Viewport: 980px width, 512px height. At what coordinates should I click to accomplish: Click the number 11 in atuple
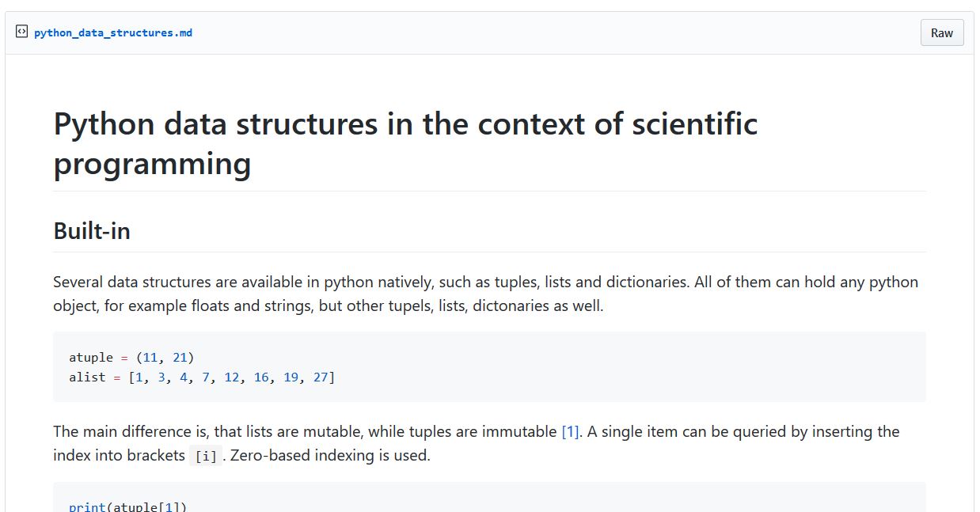point(150,358)
